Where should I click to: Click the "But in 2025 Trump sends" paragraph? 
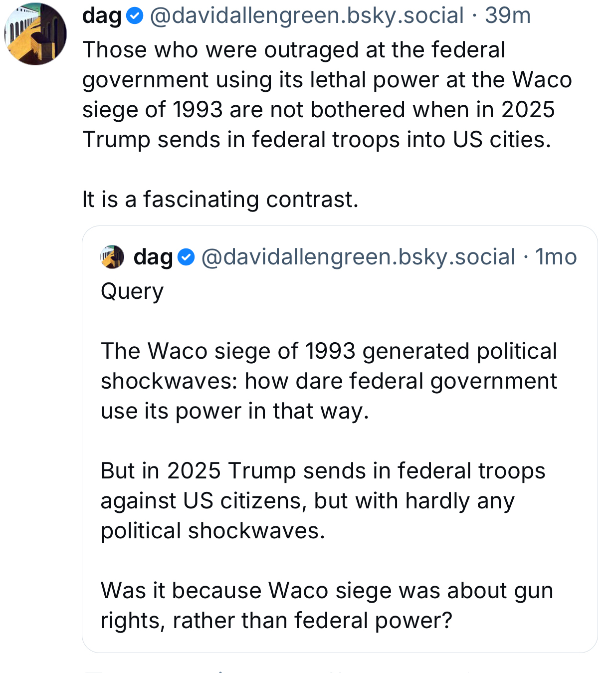[323, 471]
